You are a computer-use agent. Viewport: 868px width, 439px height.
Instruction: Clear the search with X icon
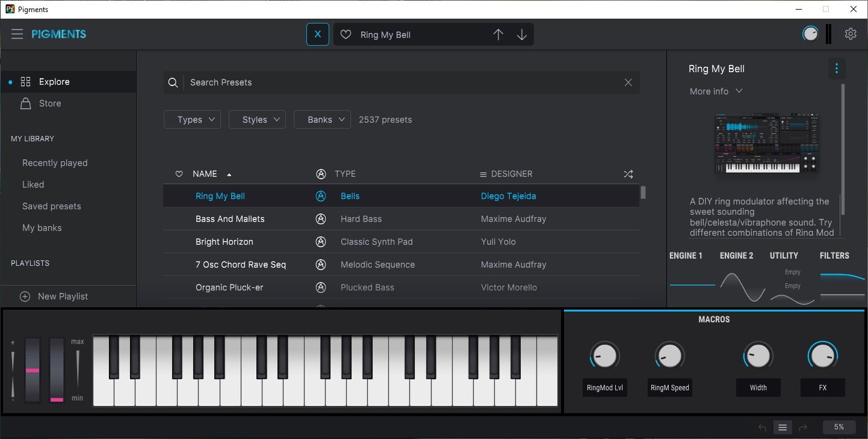coord(628,82)
